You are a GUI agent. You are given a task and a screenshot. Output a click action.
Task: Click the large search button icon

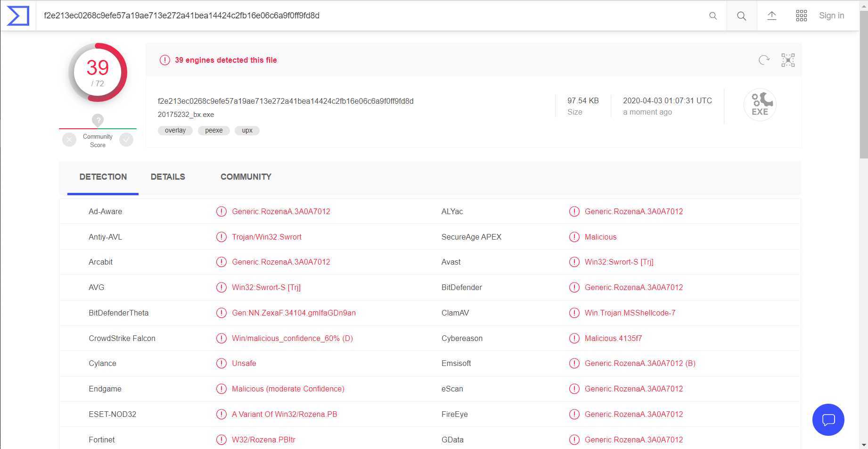[x=742, y=16]
